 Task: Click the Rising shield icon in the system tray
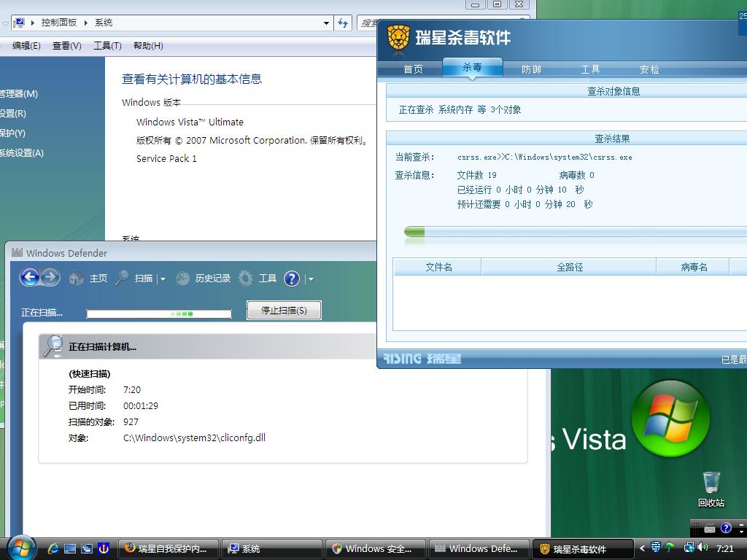(x=656, y=547)
